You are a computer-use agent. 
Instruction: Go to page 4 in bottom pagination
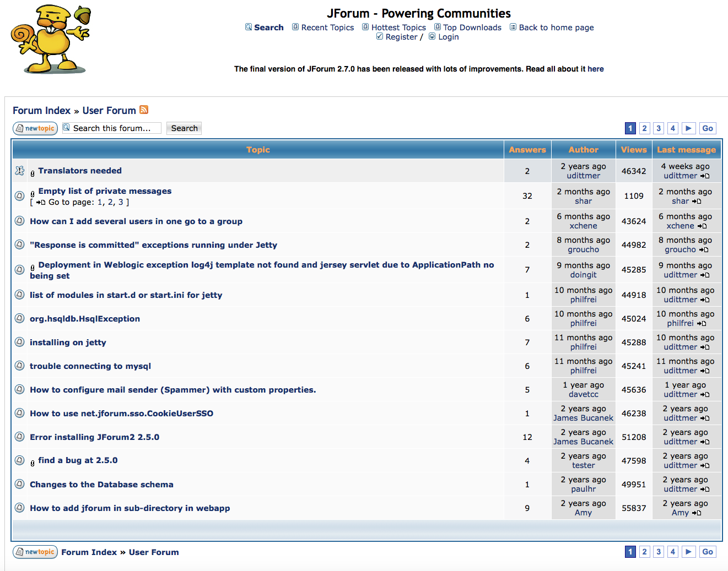click(672, 552)
